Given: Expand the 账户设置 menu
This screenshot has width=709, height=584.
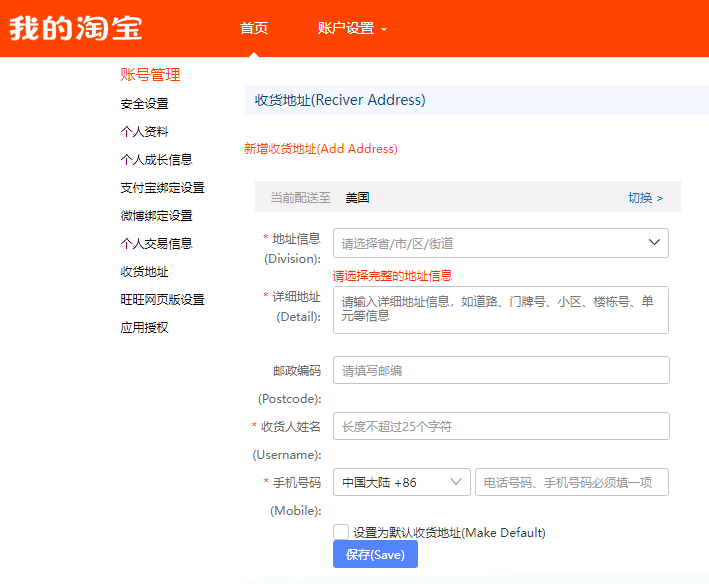Looking at the screenshot, I should [x=352, y=28].
